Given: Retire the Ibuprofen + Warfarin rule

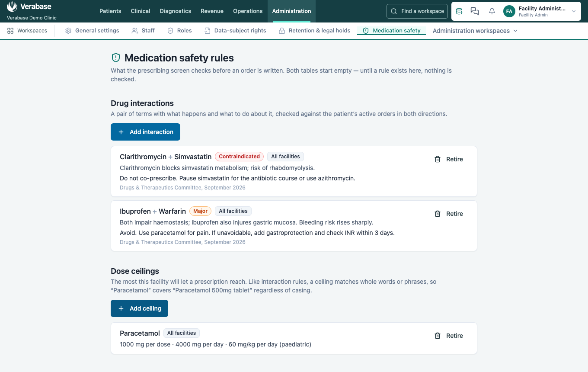Looking at the screenshot, I should (449, 214).
